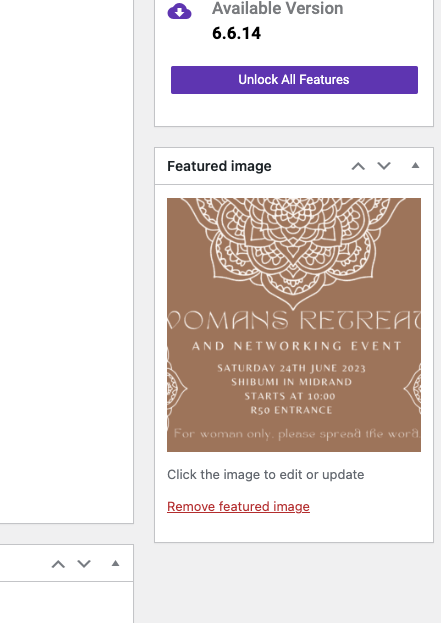Click the Unlock All Features button
This screenshot has height=623, width=441.
(x=294, y=80)
